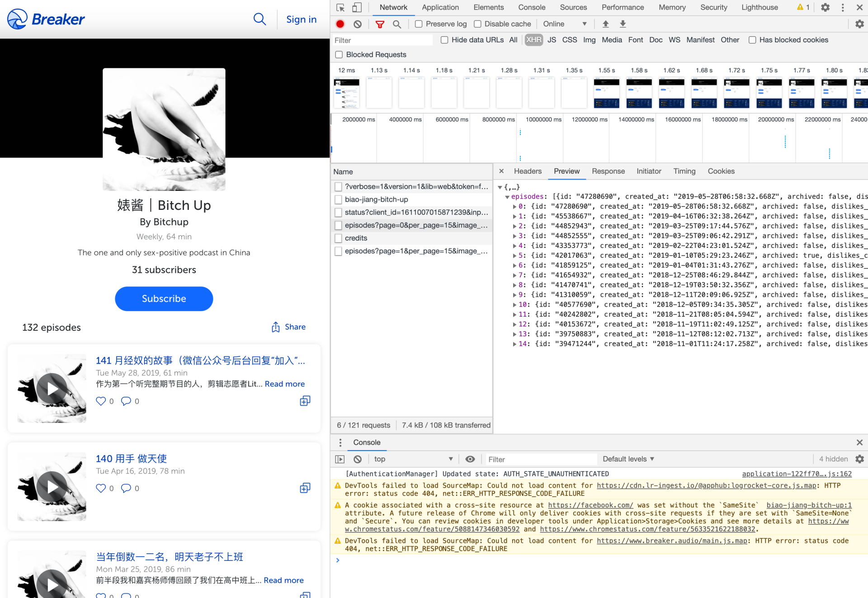The width and height of the screenshot is (868, 598).
Task: Open comments on episode 141
Action: 126,401
